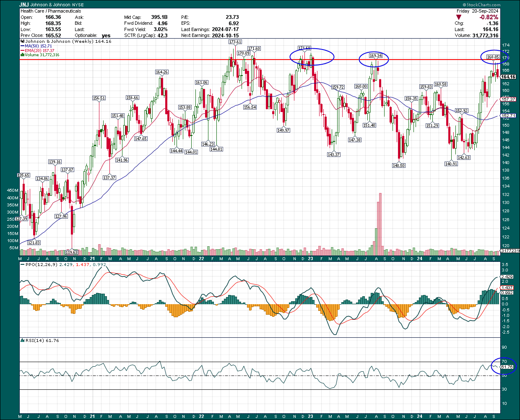520x420 pixels.
Task: Click the 140.50 low price label
Action: (x=399, y=166)
